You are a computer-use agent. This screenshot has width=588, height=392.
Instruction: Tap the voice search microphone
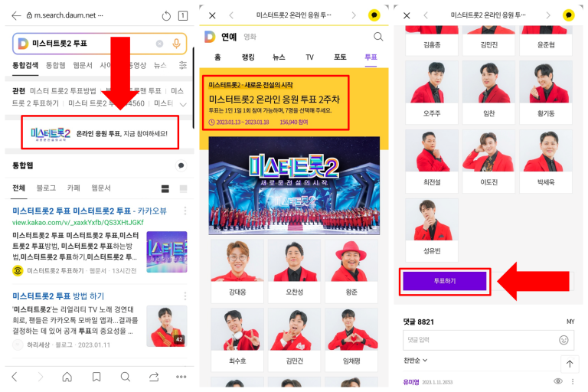point(176,44)
